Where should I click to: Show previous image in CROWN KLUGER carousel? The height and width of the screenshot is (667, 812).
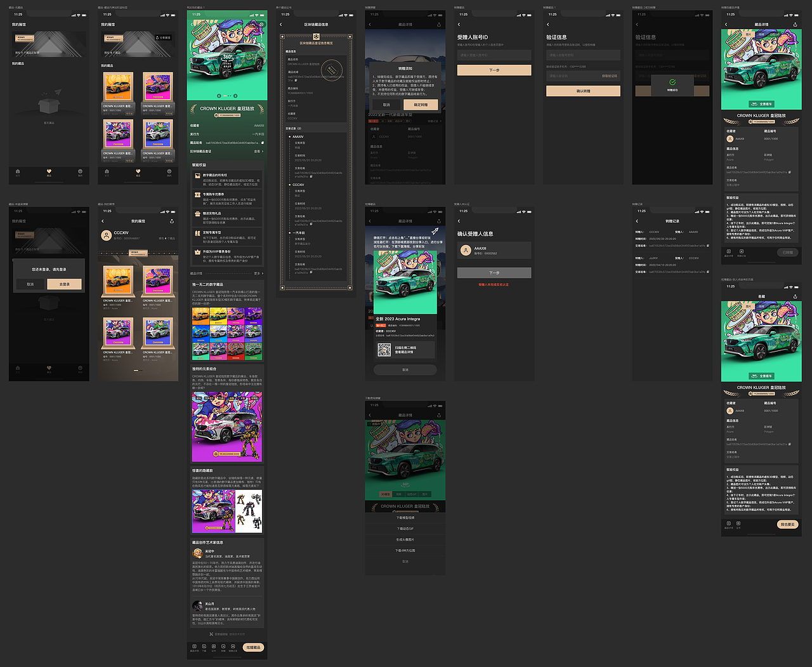click(219, 96)
